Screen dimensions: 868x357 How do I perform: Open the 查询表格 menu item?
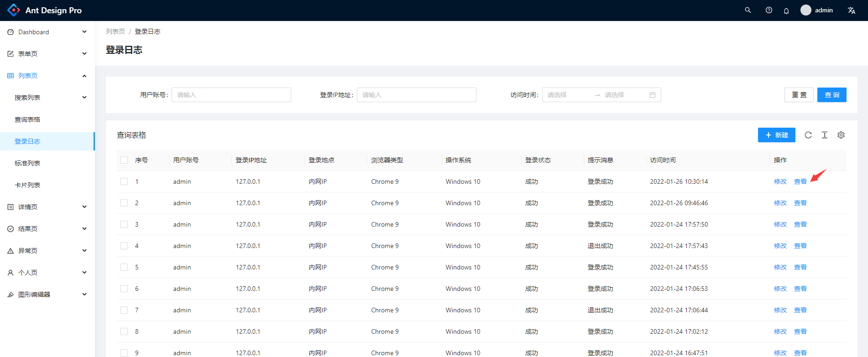tap(47, 119)
